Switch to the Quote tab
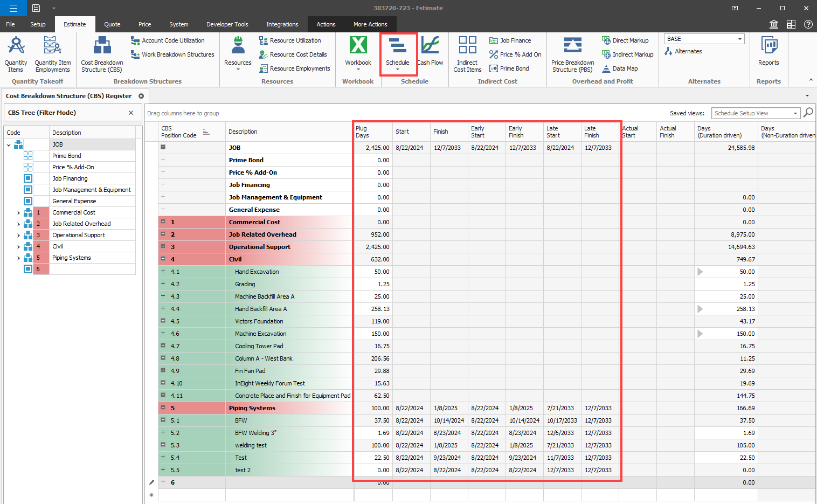This screenshot has height=504, width=817. [x=112, y=24]
